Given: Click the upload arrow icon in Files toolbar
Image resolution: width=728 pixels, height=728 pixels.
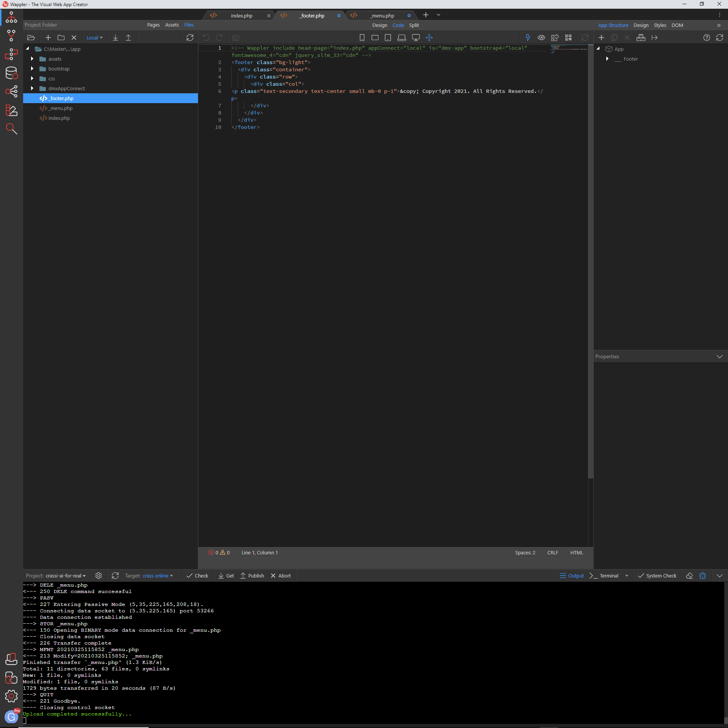Looking at the screenshot, I should coord(129,38).
